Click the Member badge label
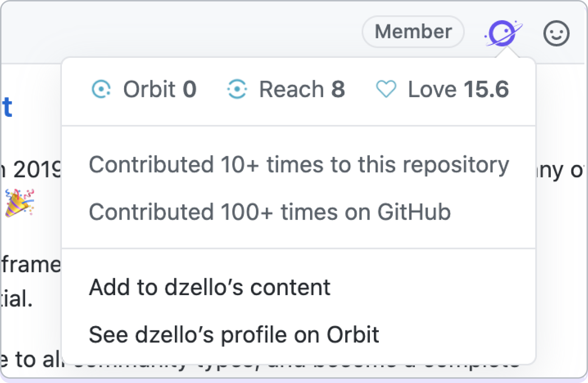The width and height of the screenshot is (588, 383). click(x=413, y=32)
